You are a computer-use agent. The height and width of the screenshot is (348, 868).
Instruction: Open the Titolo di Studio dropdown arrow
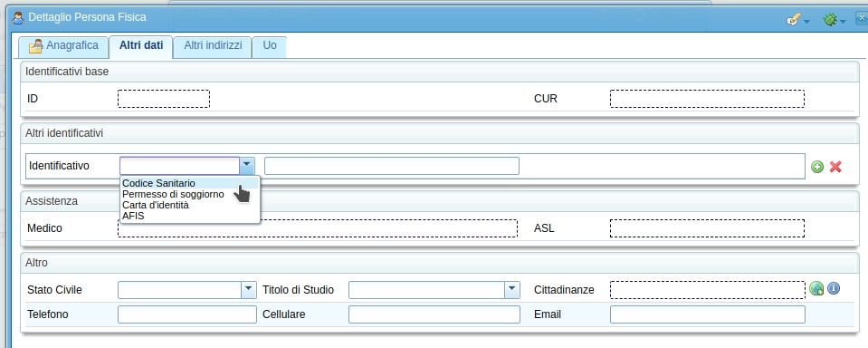(x=512, y=289)
